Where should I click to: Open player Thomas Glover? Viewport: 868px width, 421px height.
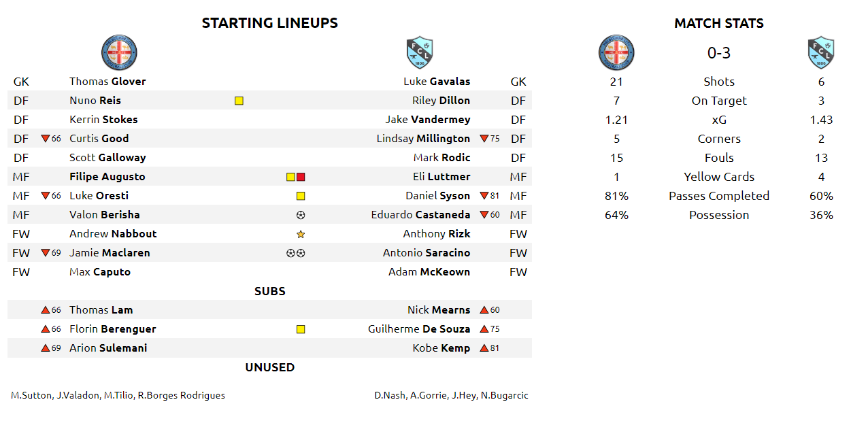(107, 82)
